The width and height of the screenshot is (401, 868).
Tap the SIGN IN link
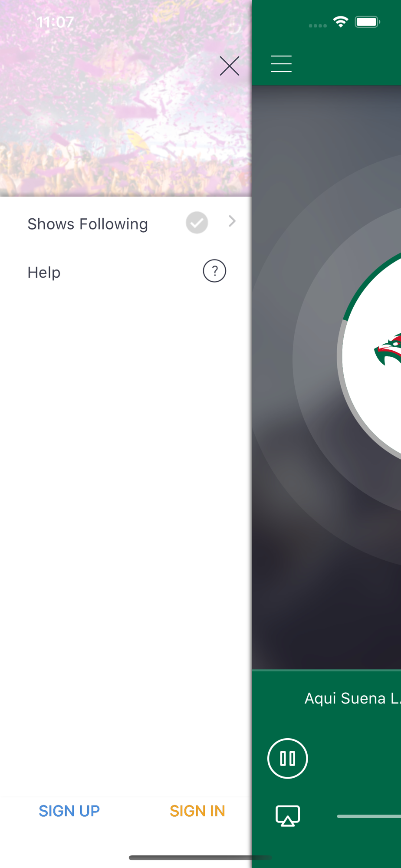point(197,811)
